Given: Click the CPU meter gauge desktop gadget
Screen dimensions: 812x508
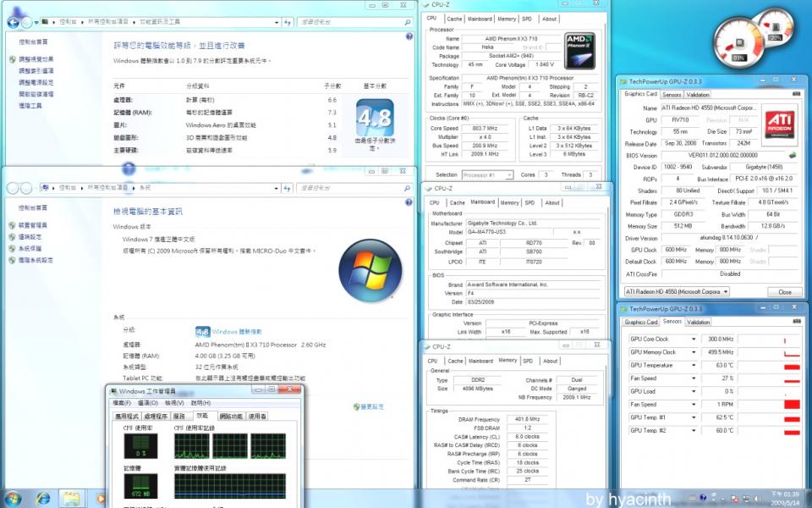Looking at the screenshot, I should click(x=739, y=42).
